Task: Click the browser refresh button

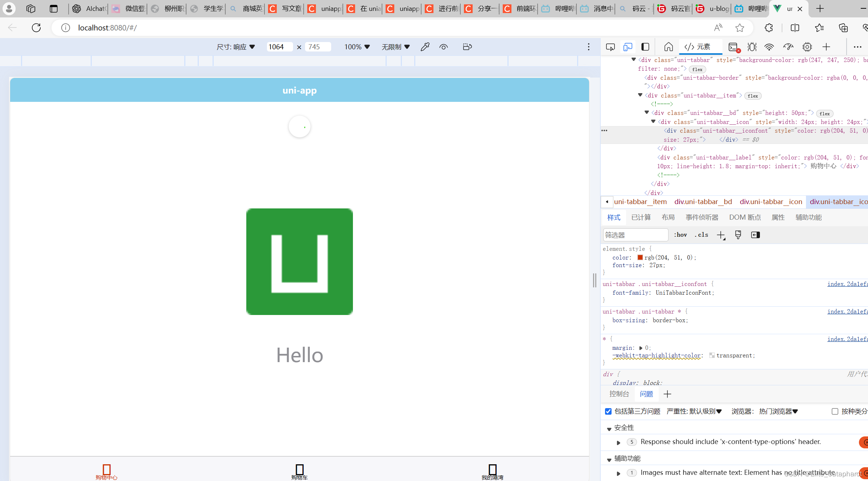Action: tap(36, 28)
